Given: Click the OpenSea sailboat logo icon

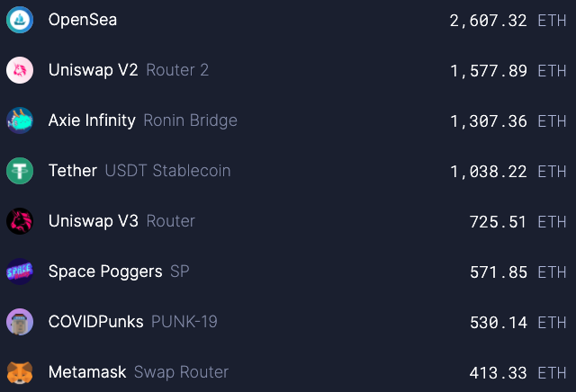Looking at the screenshot, I should click(20, 20).
